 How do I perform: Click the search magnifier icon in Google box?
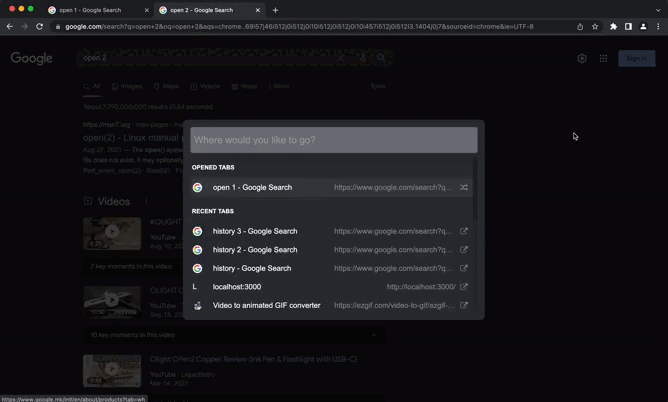[x=381, y=58]
